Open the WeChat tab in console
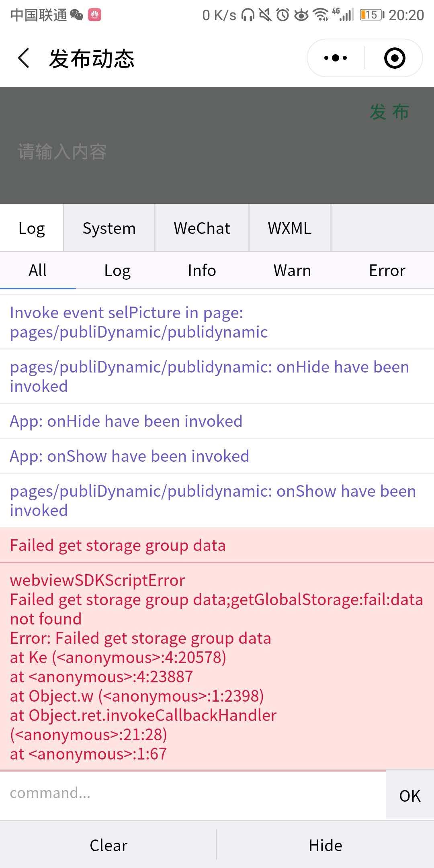 click(202, 228)
